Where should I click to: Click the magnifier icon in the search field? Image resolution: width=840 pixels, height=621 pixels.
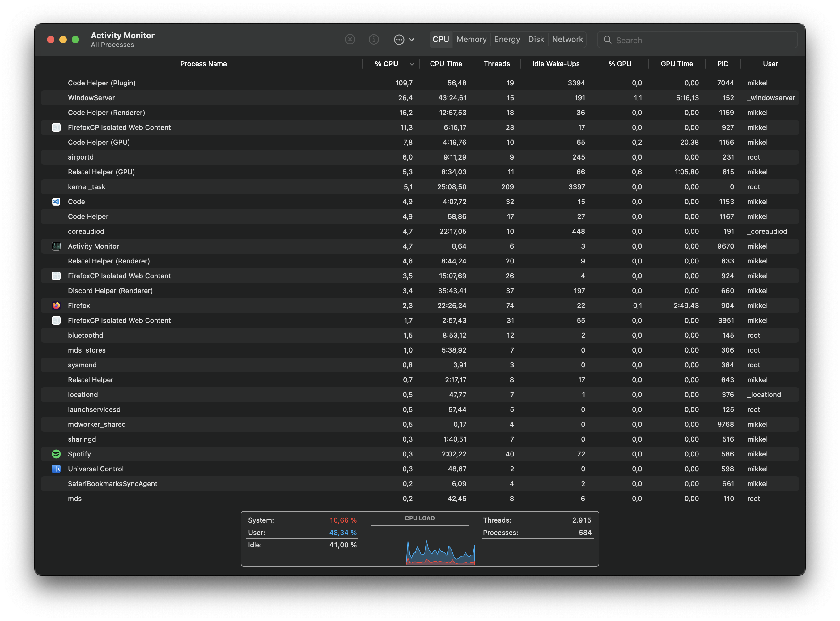click(x=607, y=40)
